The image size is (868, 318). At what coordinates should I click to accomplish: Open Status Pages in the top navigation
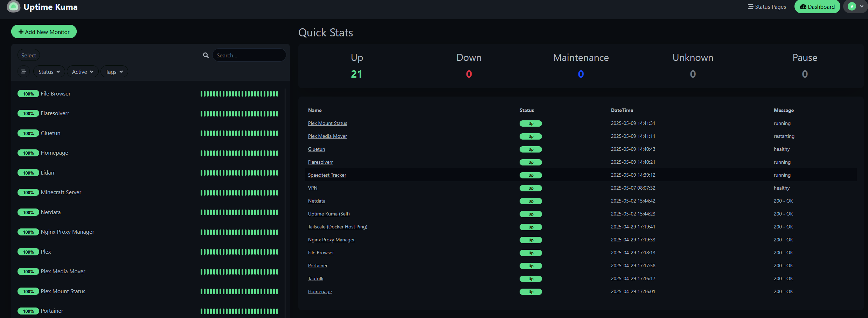tap(767, 7)
